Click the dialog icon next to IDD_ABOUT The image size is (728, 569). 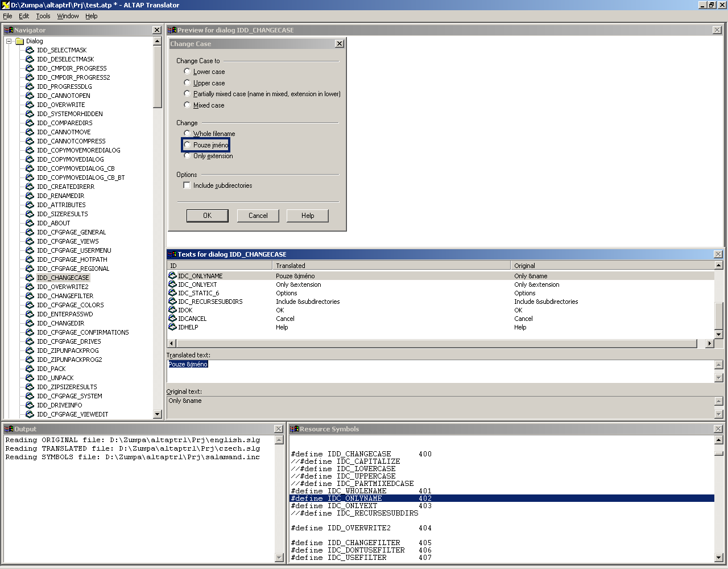click(x=30, y=223)
